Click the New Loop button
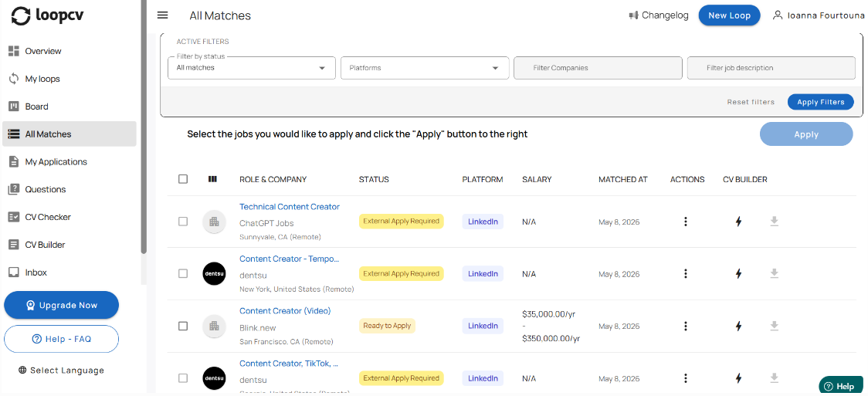Viewport: 868px width, 396px height. click(729, 15)
